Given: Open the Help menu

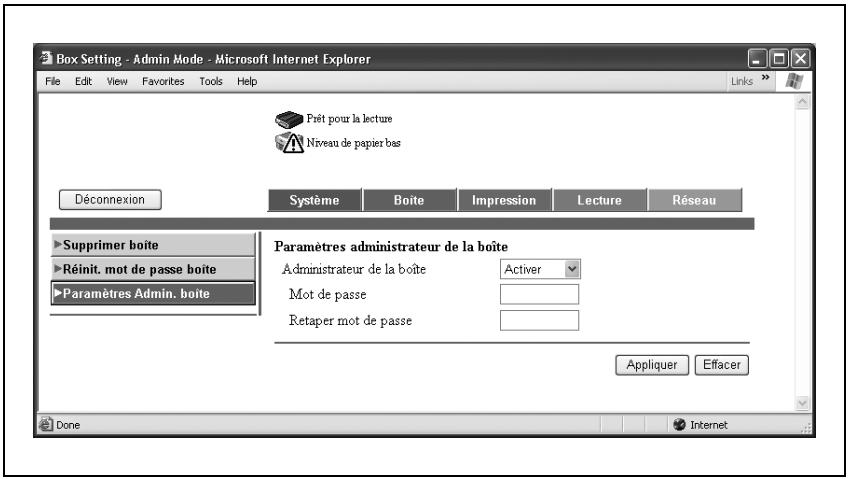Looking at the screenshot, I should [x=247, y=81].
